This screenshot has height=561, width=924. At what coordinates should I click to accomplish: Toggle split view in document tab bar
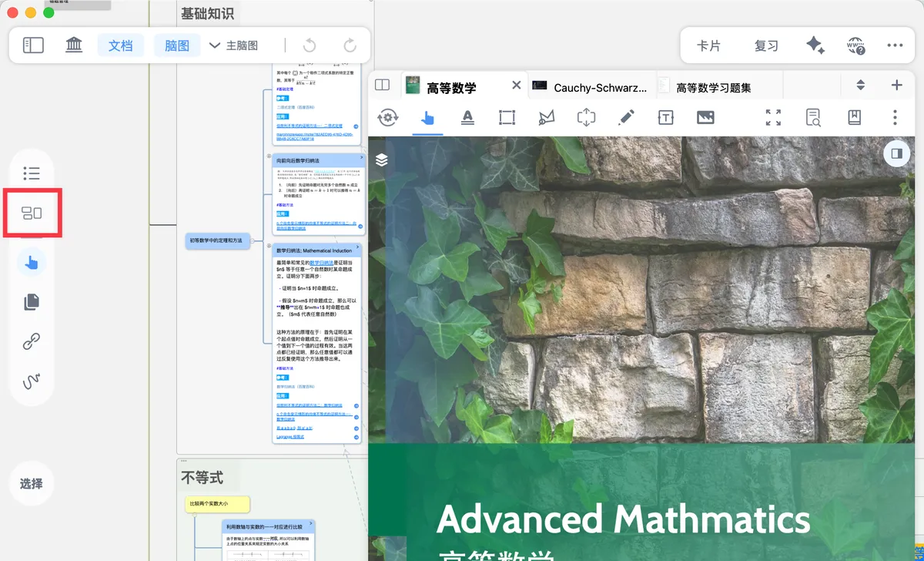pyautogui.click(x=382, y=86)
